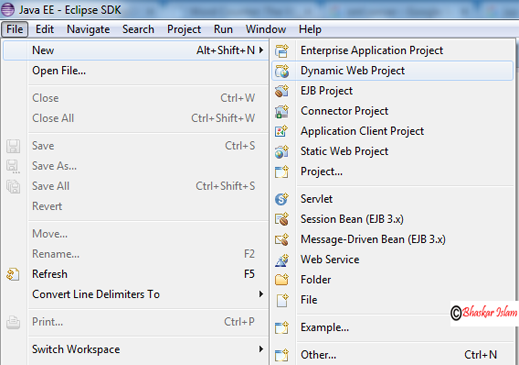Viewport: 519px width, 365px height.
Task: Create an EJB Project
Action: (x=392, y=91)
